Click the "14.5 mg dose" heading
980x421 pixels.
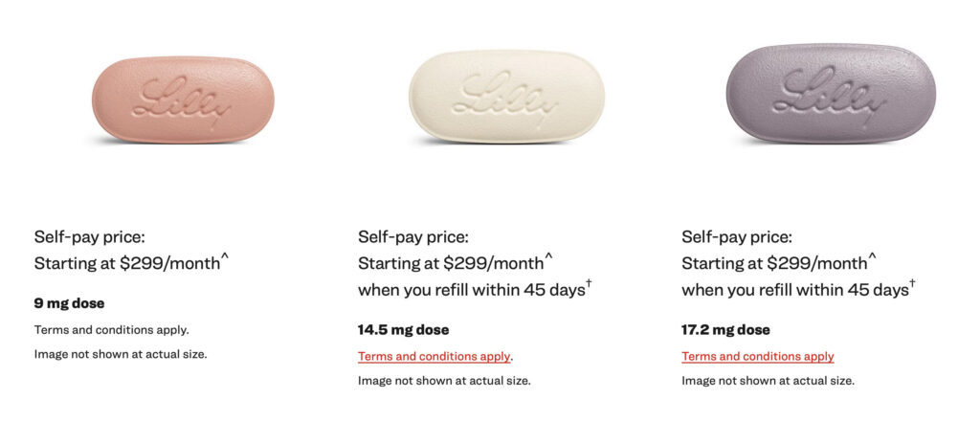(403, 330)
